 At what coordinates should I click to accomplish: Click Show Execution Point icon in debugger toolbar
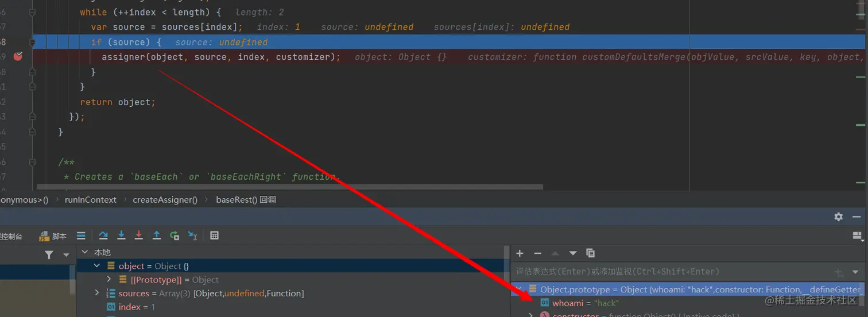[81, 235]
